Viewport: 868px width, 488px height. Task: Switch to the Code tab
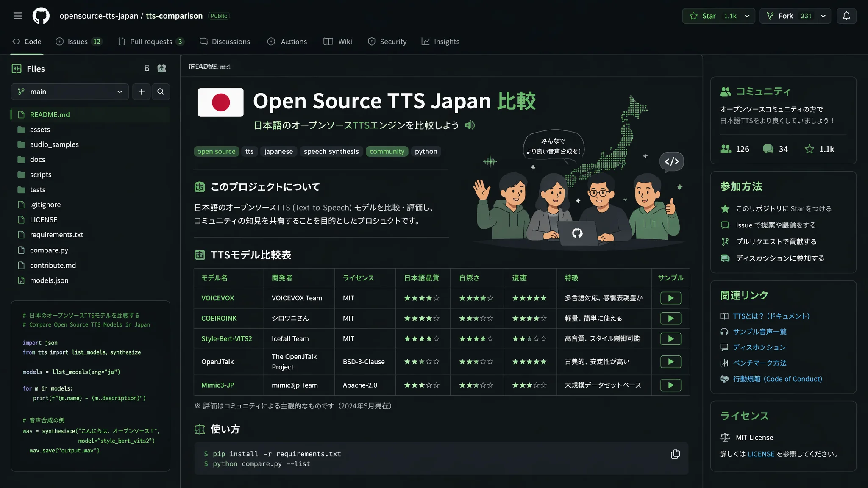[x=27, y=42]
